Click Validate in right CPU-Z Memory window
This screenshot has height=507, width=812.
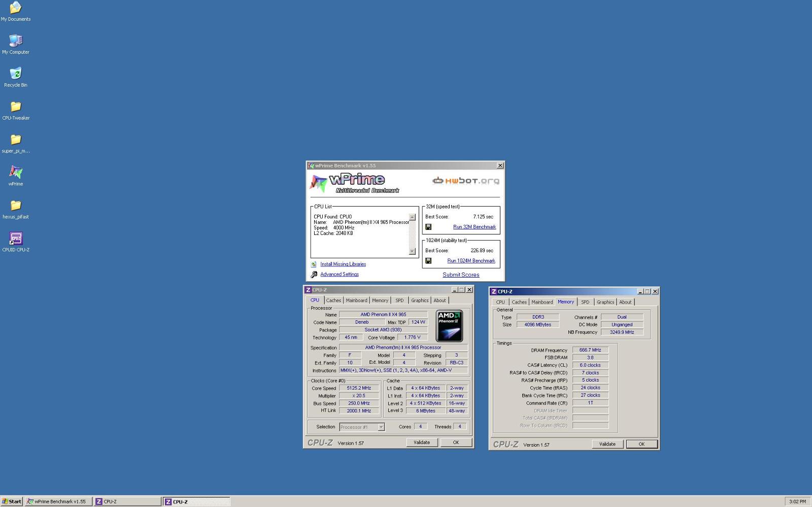(607, 444)
